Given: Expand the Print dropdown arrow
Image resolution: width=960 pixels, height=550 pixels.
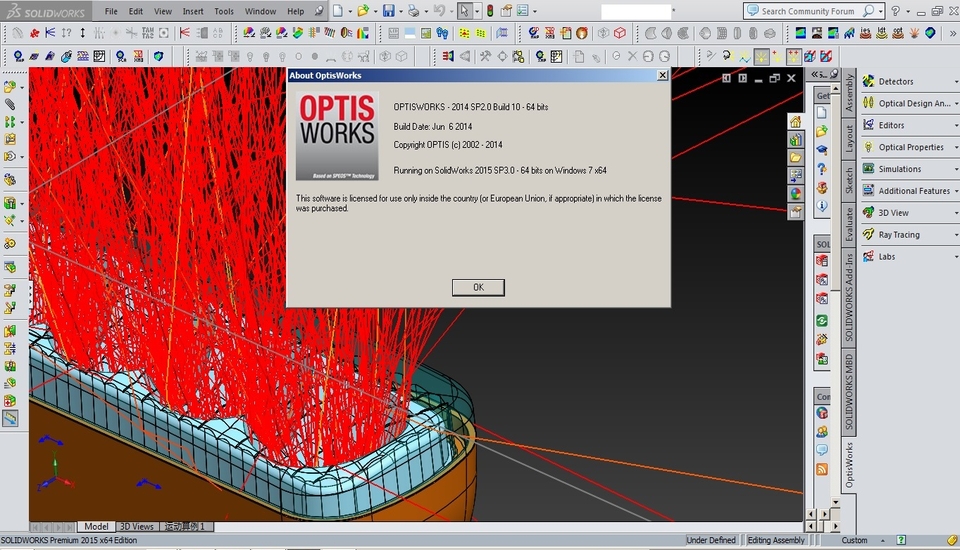Looking at the screenshot, I should tap(426, 11).
